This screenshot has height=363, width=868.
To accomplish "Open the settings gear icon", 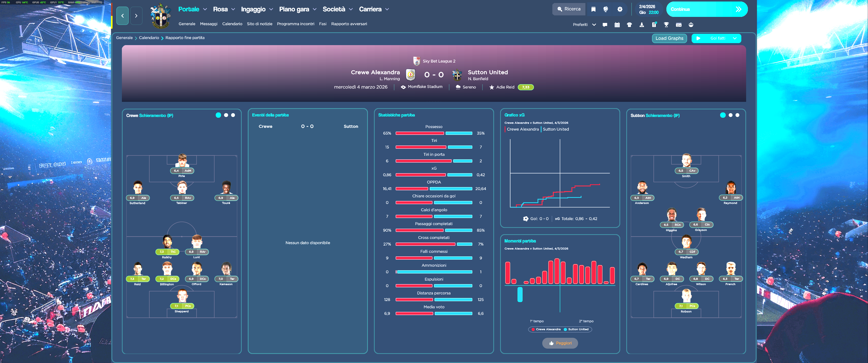I will point(620,9).
